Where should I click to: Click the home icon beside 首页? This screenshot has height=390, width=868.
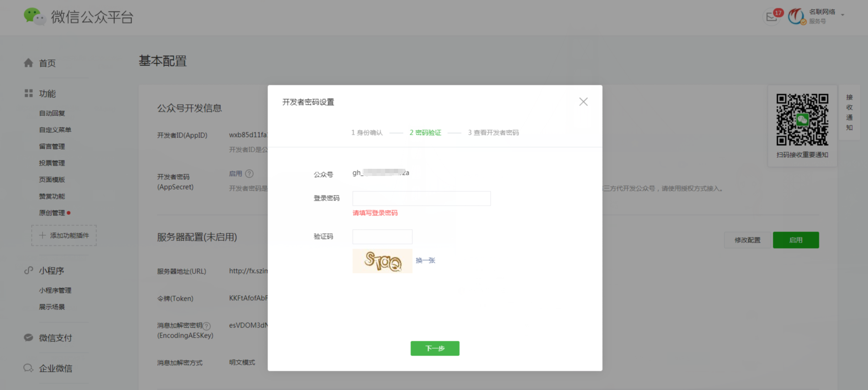[x=28, y=63]
